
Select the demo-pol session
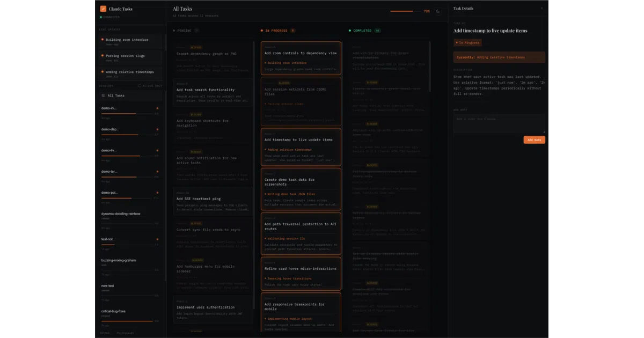click(x=130, y=197)
